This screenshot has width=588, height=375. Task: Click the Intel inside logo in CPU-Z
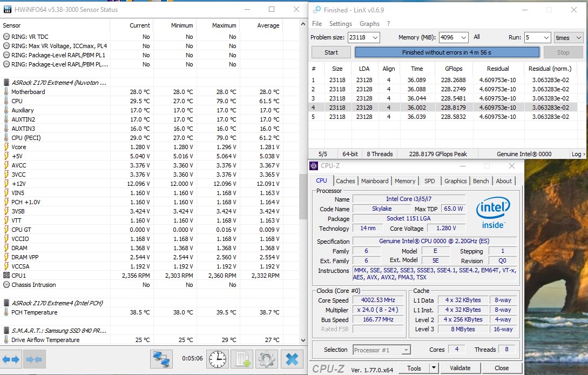(x=493, y=213)
